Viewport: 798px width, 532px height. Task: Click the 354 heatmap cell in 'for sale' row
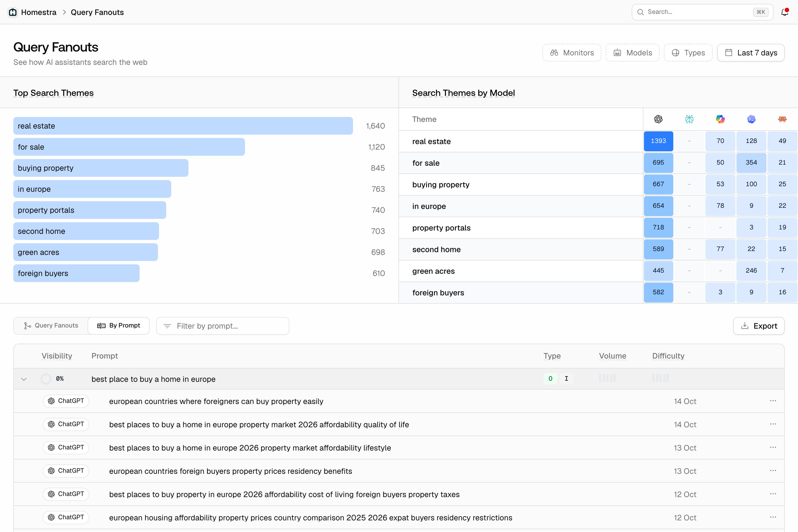click(x=751, y=163)
